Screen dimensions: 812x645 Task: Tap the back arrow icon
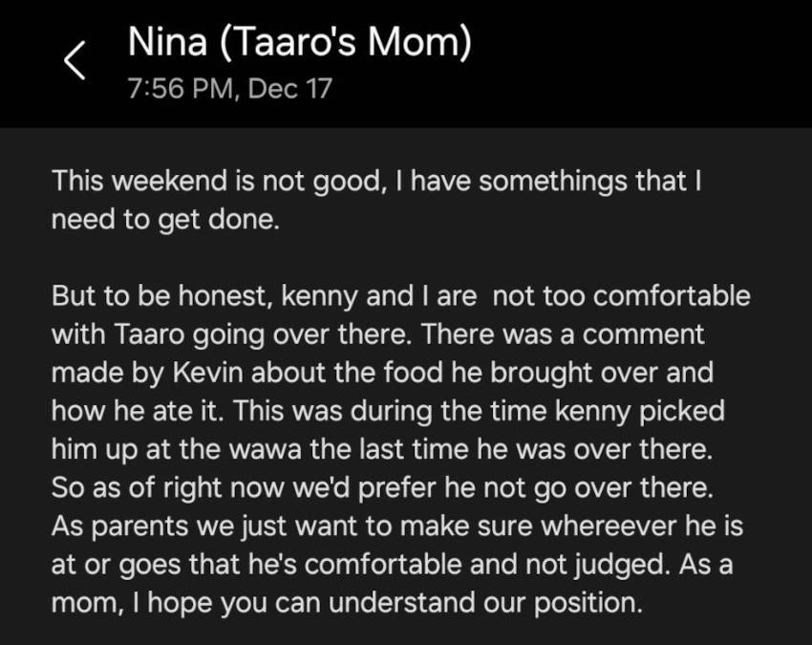(75, 62)
